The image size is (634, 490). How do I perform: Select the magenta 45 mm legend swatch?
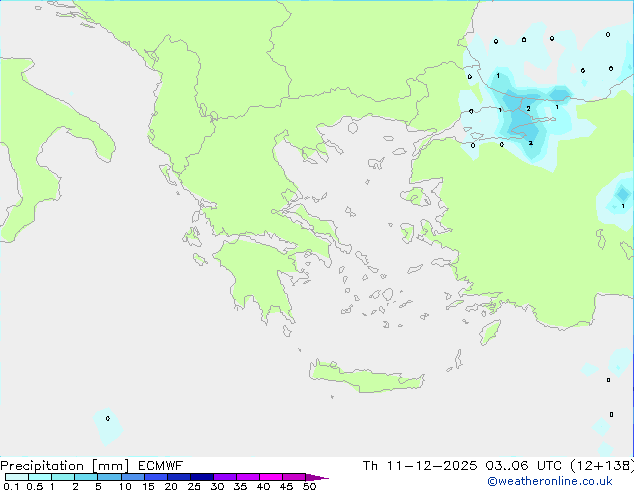(x=294, y=477)
